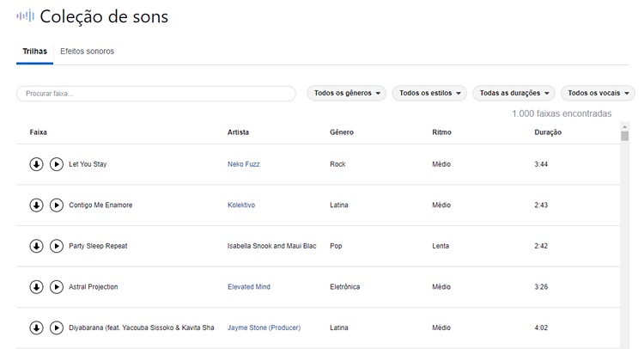Download the track Contigo Me Enamore
The width and height of the screenshot is (644, 349).
36,205
